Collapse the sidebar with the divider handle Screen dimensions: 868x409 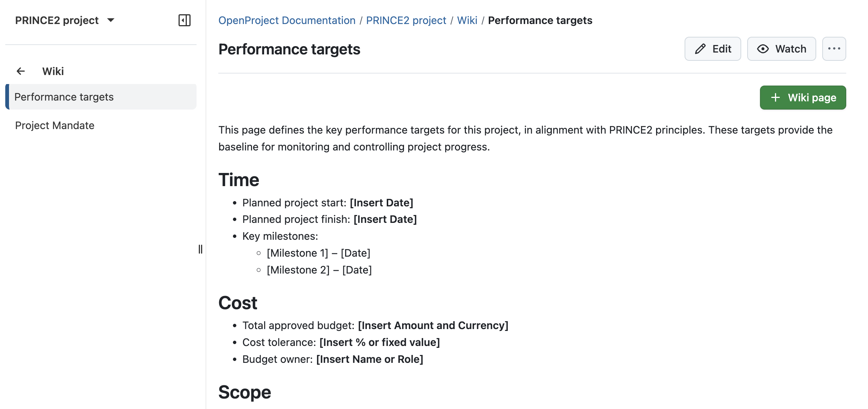point(201,249)
